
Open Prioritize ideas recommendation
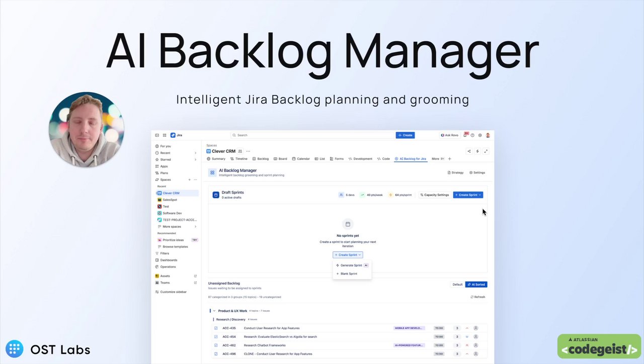[x=173, y=240]
